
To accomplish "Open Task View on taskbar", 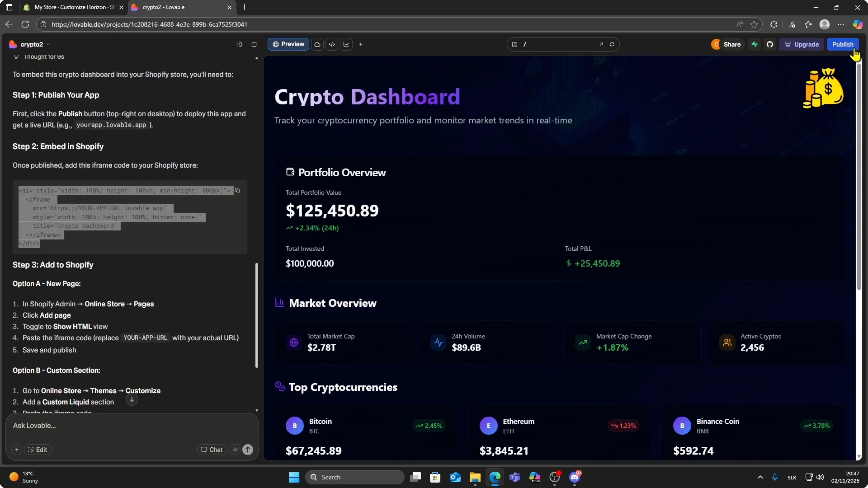I will tap(415, 477).
